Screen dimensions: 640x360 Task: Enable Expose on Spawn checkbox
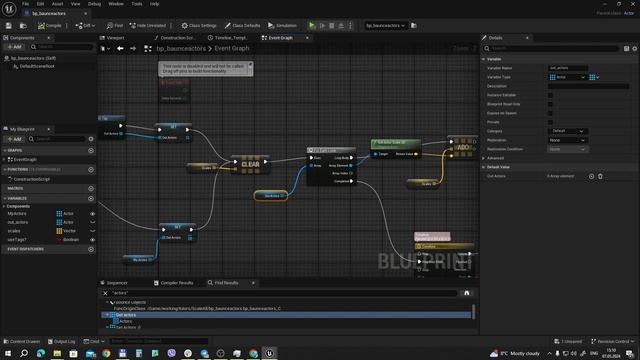point(550,113)
